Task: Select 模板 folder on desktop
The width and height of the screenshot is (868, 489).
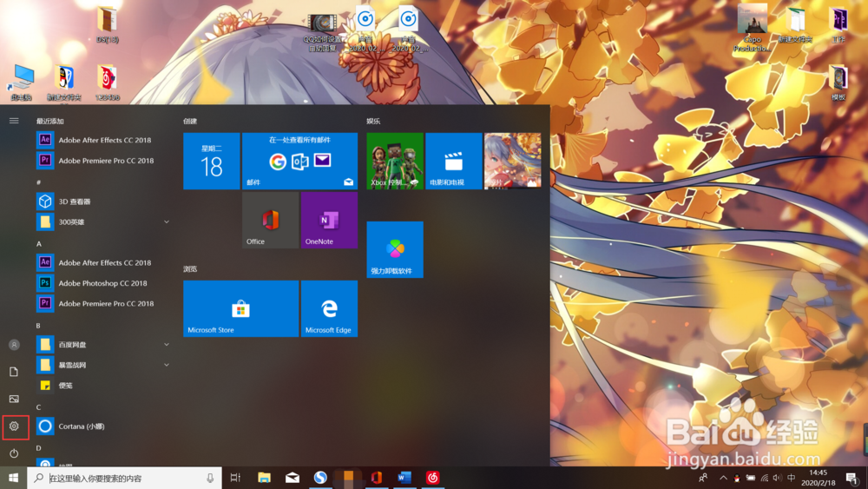Action: tap(838, 83)
